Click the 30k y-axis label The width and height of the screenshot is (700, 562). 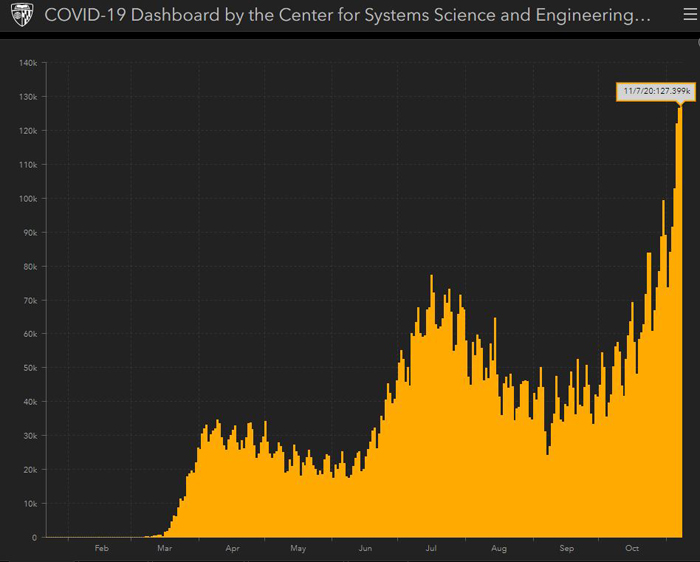[x=30, y=436]
